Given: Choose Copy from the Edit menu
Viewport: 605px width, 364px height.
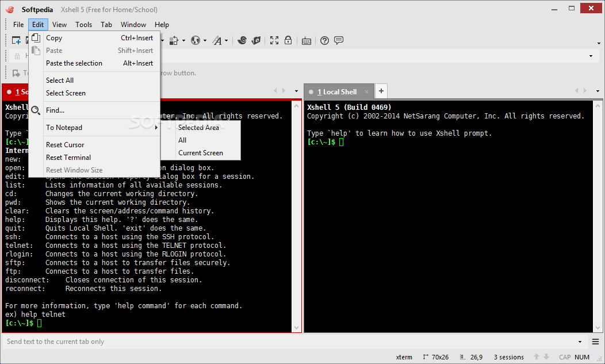Looking at the screenshot, I should click(x=94, y=38).
